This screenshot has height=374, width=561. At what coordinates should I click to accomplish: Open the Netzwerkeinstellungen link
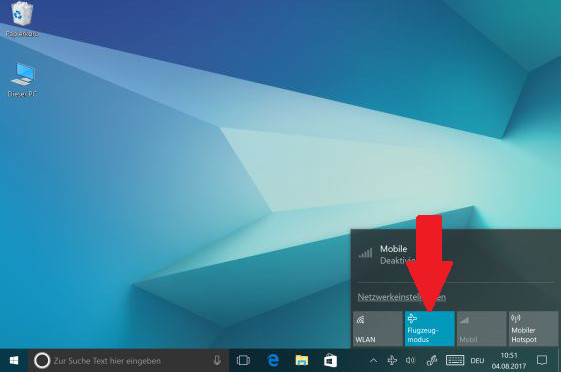pyautogui.click(x=402, y=297)
